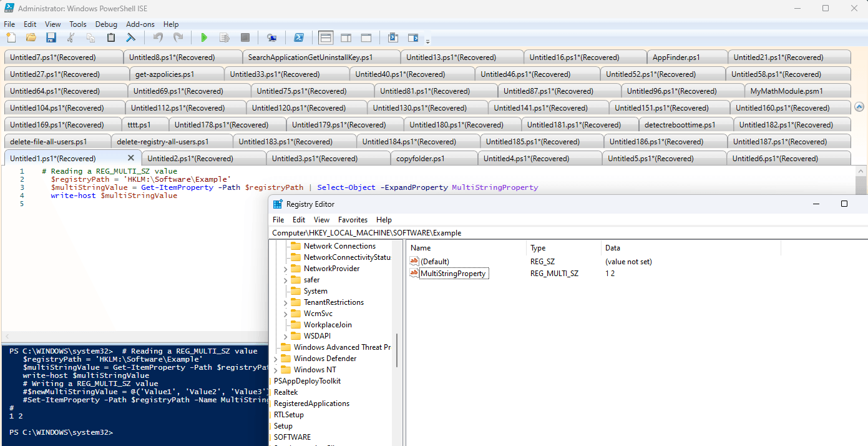Select the Realtek registry key
The width and height of the screenshot is (868, 446).
click(286, 392)
